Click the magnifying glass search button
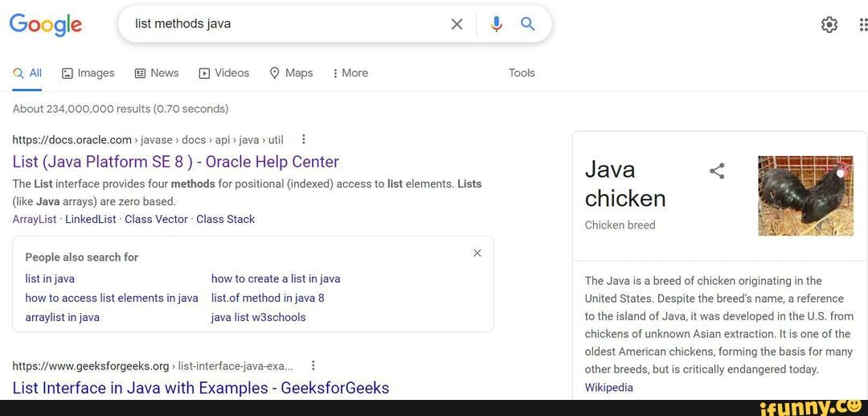Image resolution: width=868 pixels, height=416 pixels. tap(527, 24)
